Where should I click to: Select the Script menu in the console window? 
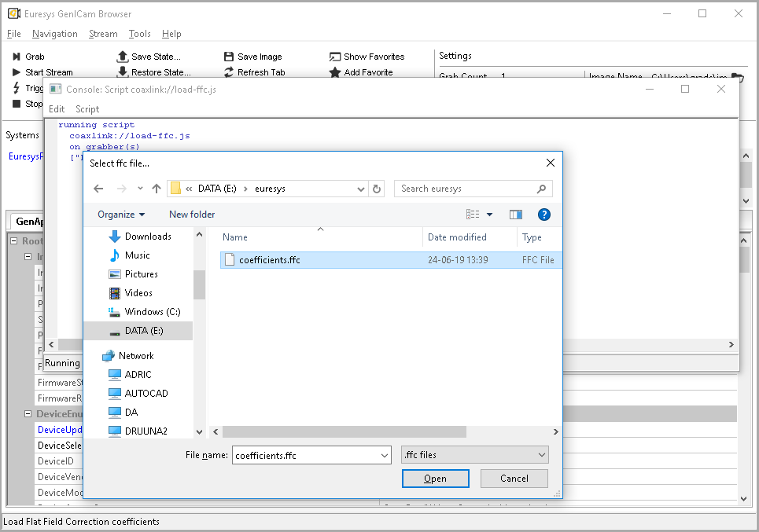coord(87,109)
